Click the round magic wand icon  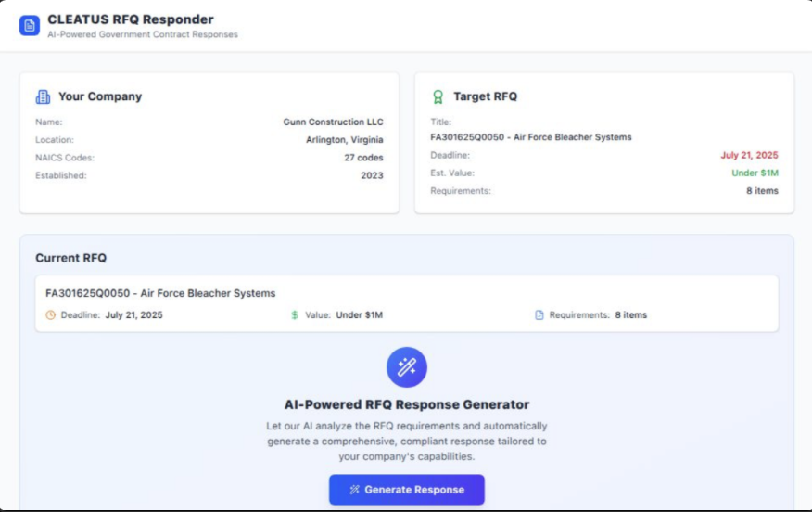[407, 367]
